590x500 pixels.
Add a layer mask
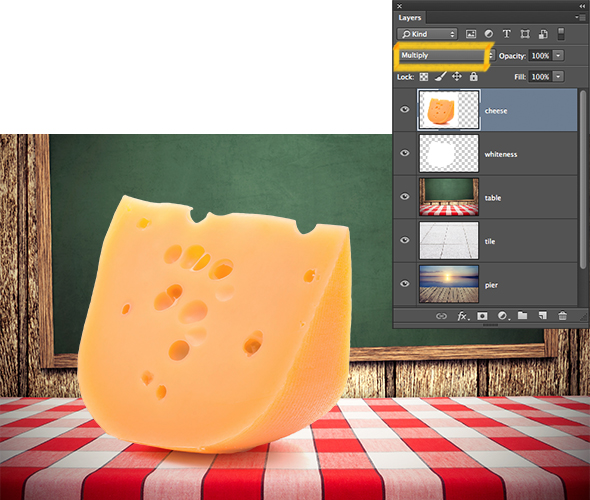482,316
